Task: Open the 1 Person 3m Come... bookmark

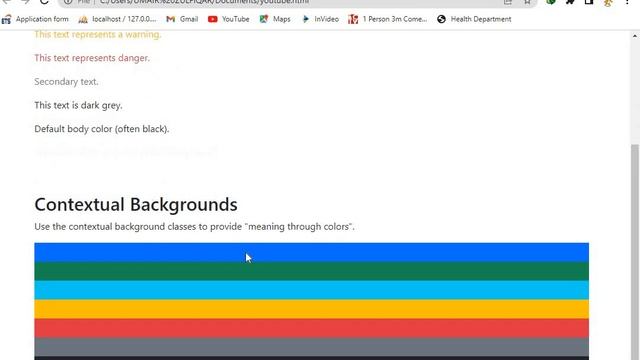Action: pos(387,19)
